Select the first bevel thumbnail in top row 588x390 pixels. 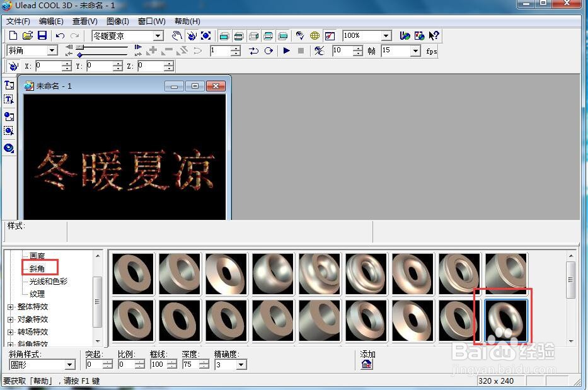coord(133,273)
